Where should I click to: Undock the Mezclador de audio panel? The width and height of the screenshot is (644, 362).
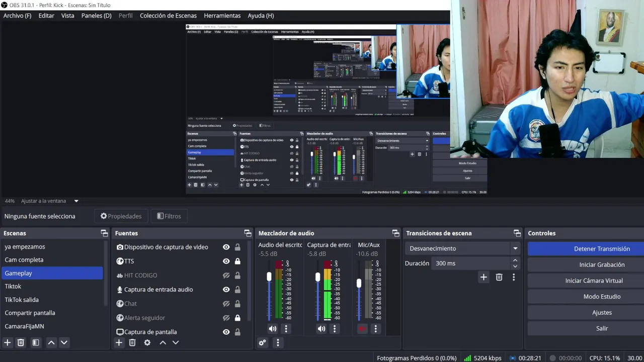(x=395, y=233)
